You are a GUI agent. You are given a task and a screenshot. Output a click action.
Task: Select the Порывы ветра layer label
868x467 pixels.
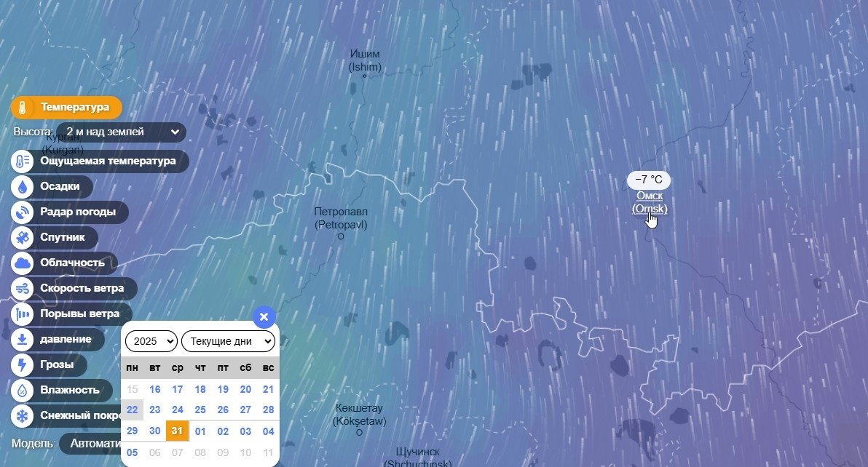coord(79,314)
